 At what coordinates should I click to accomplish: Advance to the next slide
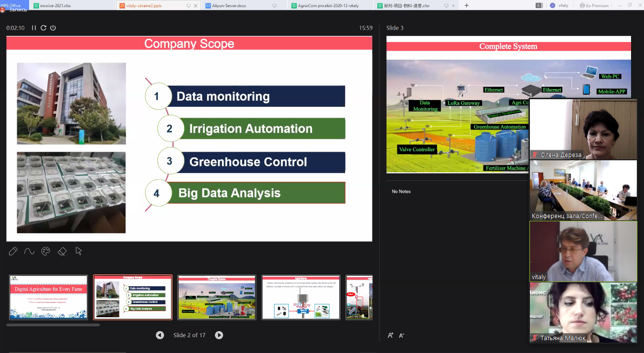click(219, 335)
